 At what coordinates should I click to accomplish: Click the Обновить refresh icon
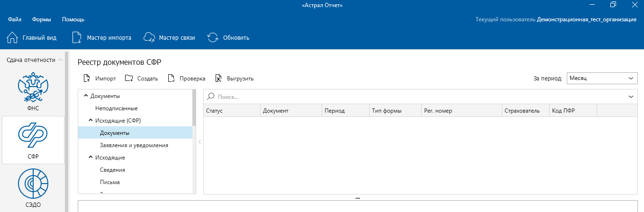(x=213, y=38)
